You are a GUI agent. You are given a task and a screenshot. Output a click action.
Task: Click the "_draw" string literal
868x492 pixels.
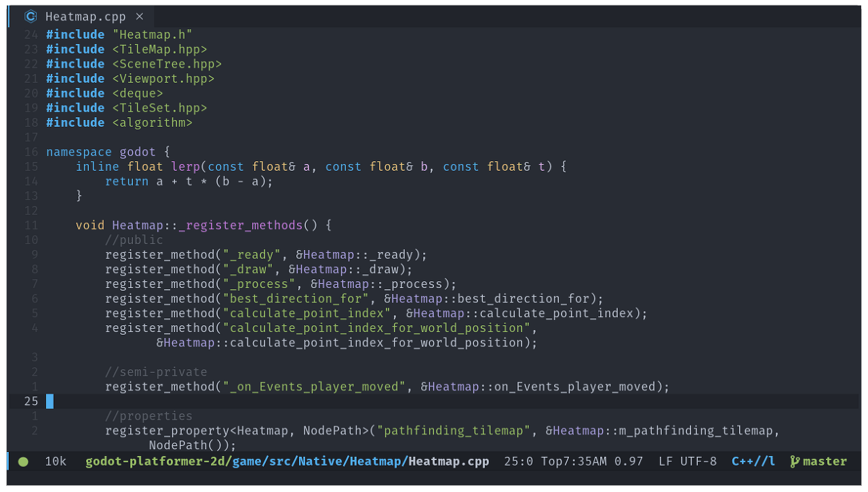[x=248, y=269]
